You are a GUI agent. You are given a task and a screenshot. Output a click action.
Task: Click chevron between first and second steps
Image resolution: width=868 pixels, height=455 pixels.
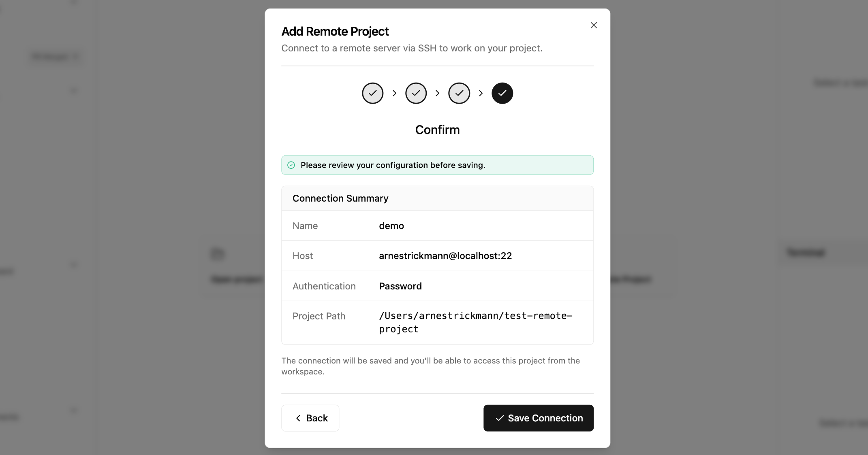click(394, 93)
